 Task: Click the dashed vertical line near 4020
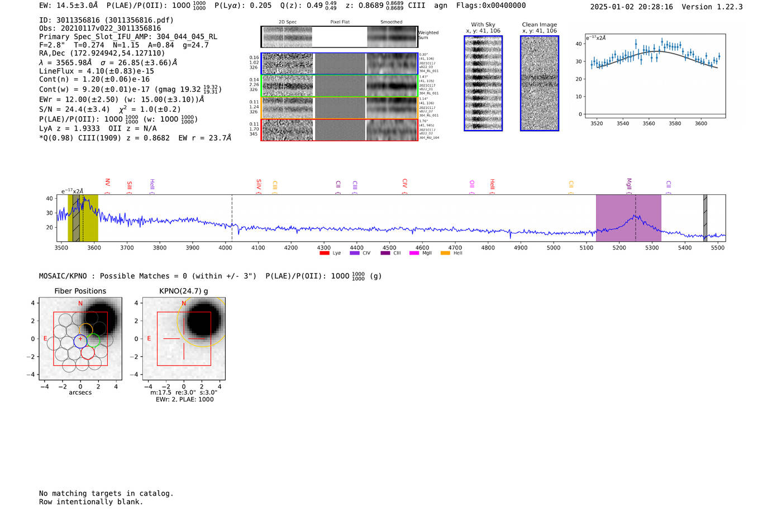[232, 218]
